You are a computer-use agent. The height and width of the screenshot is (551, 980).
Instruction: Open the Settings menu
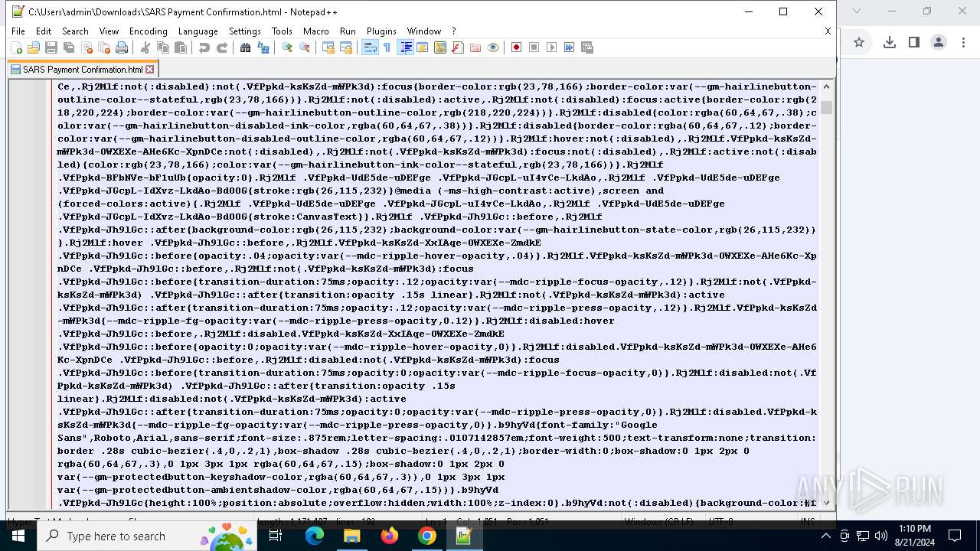[245, 31]
